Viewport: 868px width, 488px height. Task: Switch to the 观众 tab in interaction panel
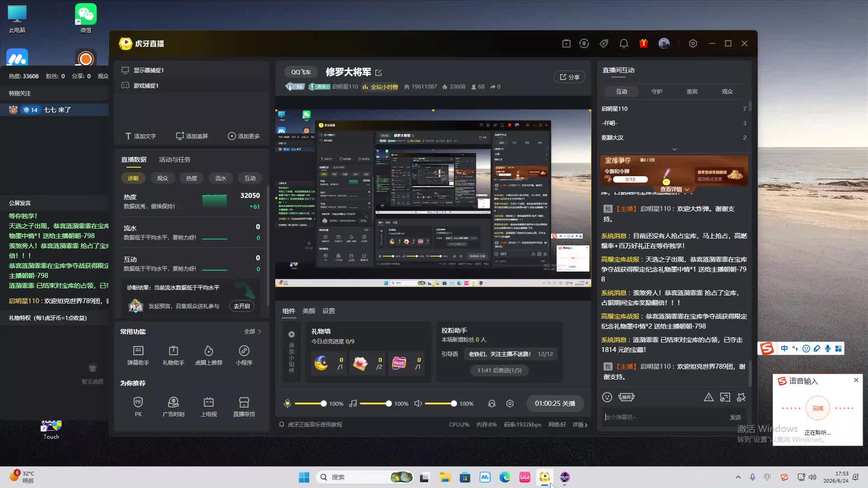pos(727,91)
